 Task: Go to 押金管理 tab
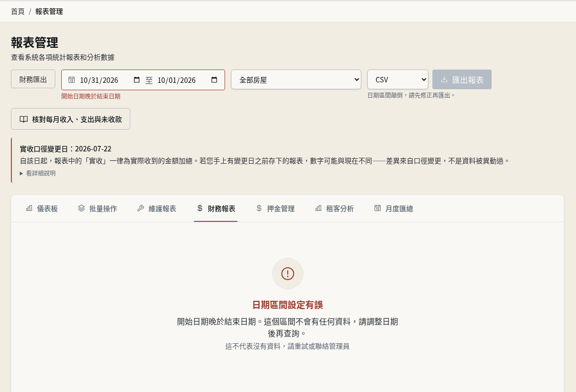point(275,209)
